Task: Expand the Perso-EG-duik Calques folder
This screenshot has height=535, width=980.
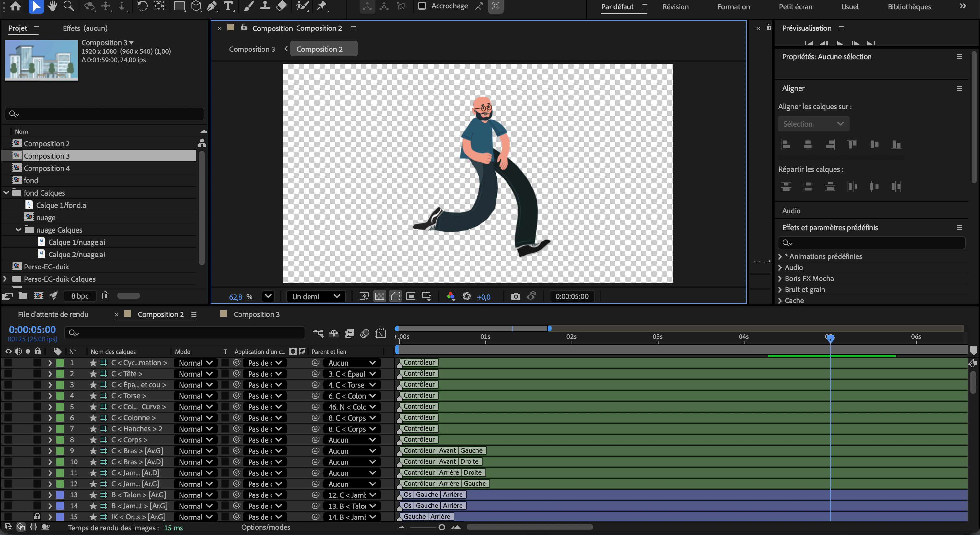Action: 5,279
